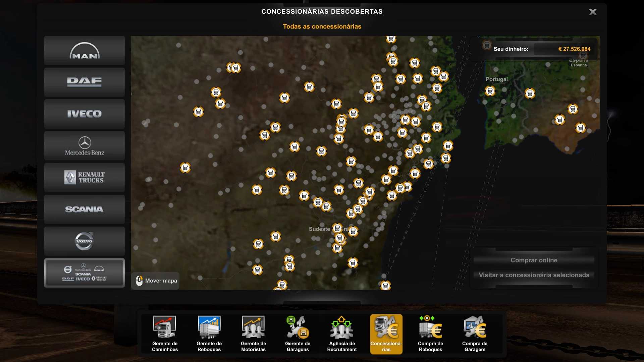
Task: Close the Concessionárias Descobertas window
Action: pyautogui.click(x=593, y=12)
